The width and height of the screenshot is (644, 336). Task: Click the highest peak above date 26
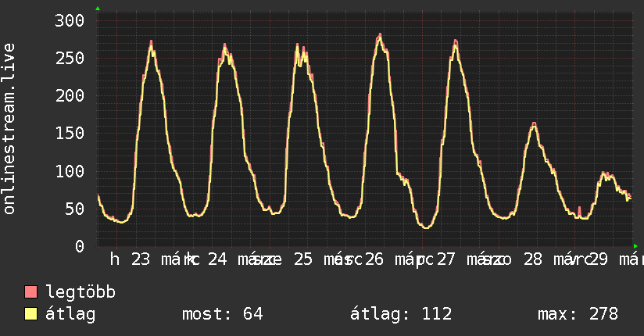(x=380, y=35)
